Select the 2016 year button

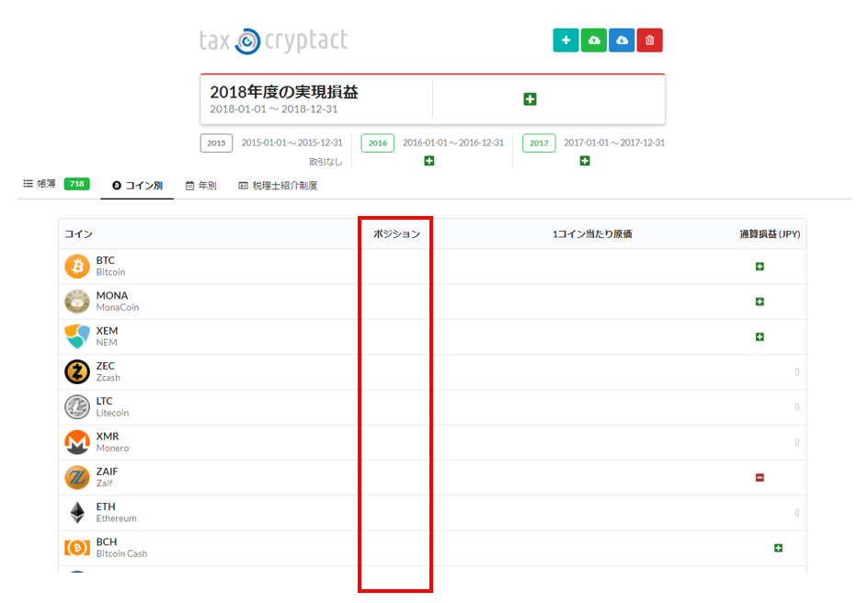click(377, 143)
